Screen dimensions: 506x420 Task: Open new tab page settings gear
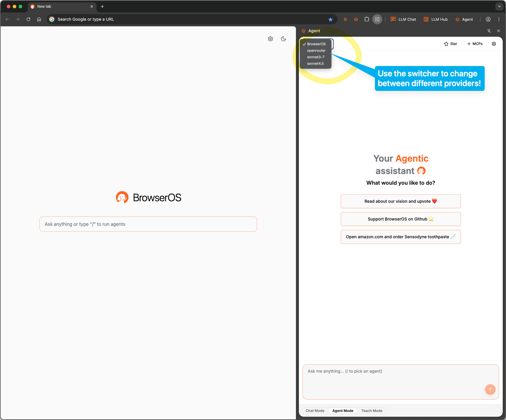(x=270, y=39)
